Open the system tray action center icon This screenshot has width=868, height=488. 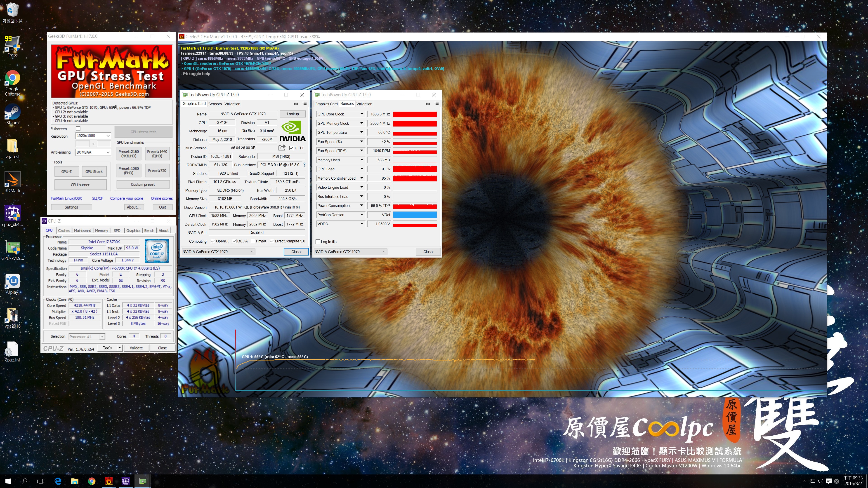[x=829, y=481]
